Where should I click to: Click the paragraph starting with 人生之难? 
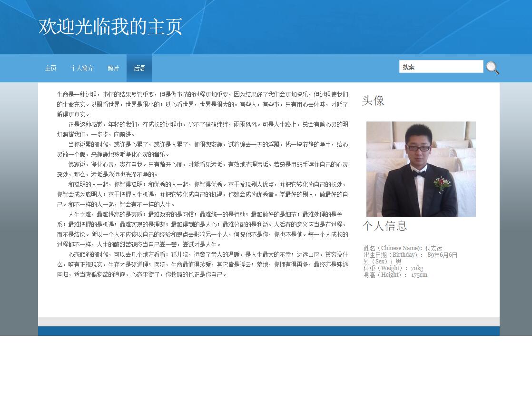(x=202, y=229)
